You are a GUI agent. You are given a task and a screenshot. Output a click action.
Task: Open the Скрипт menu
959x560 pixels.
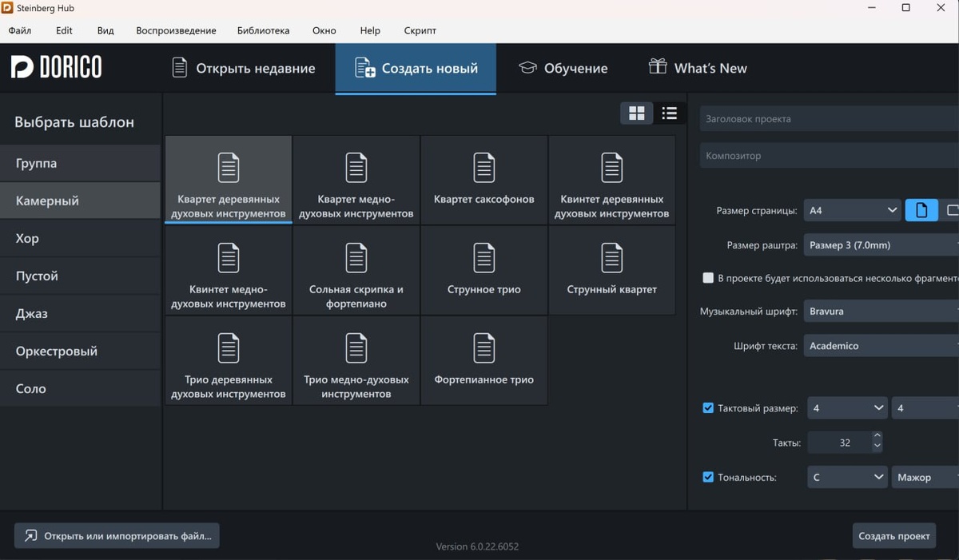click(x=420, y=30)
